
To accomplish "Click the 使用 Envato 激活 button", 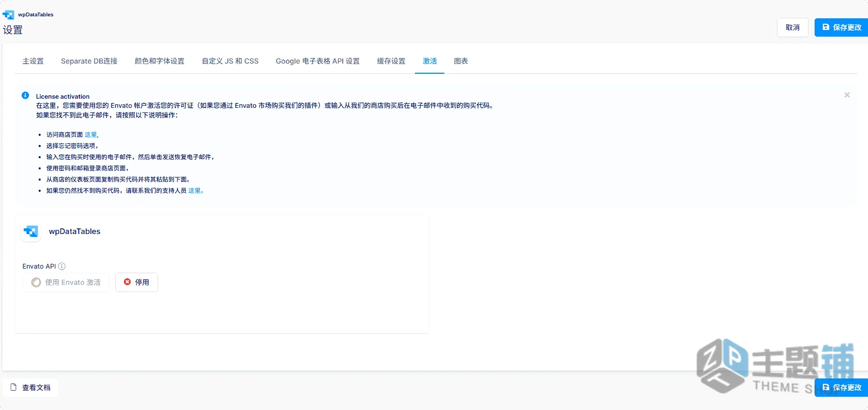I will 66,282.
